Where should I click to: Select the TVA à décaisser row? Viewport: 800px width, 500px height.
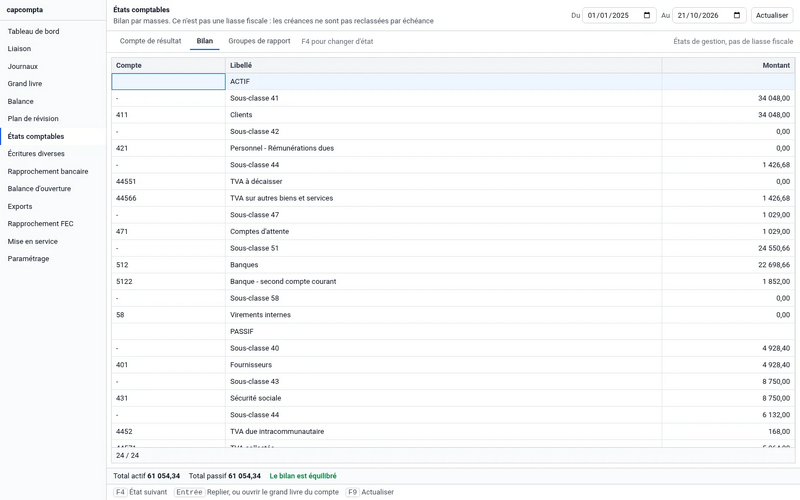pyautogui.click(x=453, y=182)
